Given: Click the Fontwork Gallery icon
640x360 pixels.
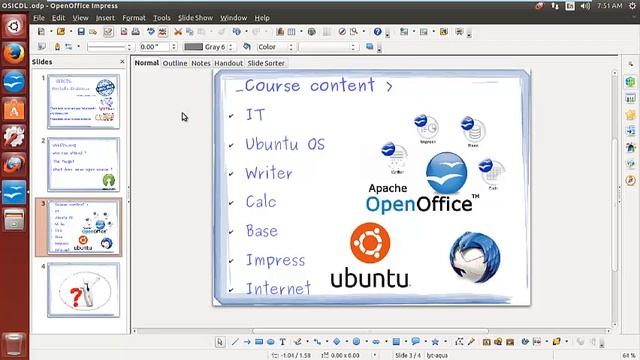Looking at the screenshot, I should point(487,342).
